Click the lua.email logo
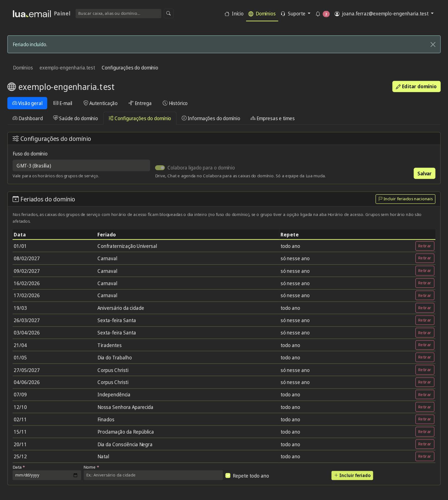The width and height of the screenshot is (448, 500). coord(32,14)
